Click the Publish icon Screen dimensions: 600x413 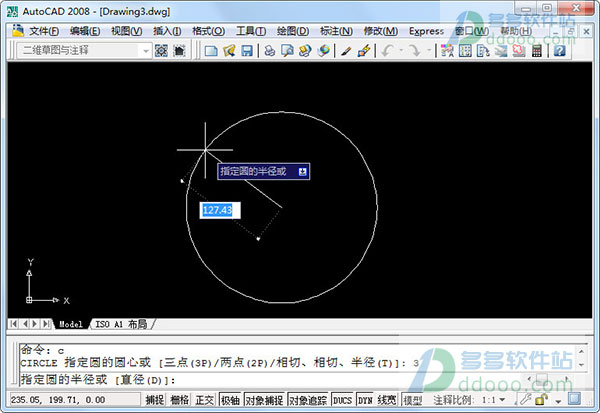305,51
